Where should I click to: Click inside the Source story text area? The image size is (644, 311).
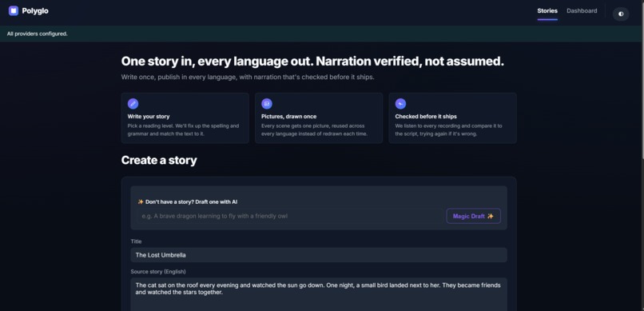319,294
